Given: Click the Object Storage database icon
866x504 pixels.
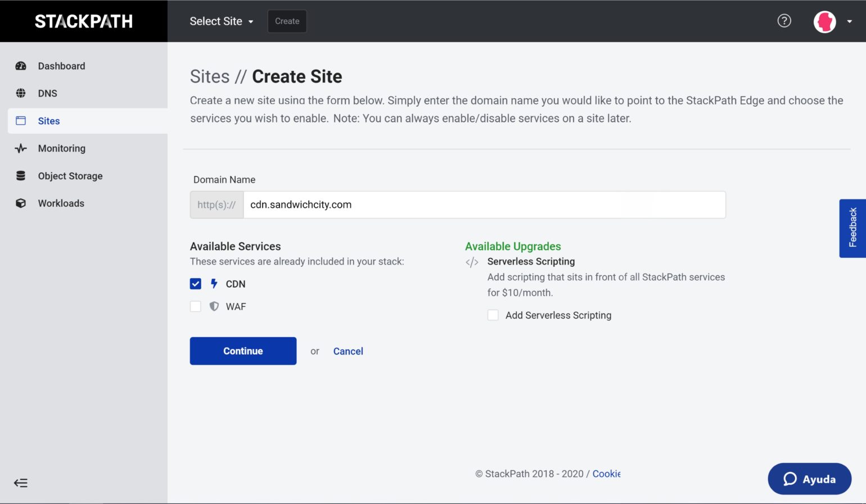Looking at the screenshot, I should 21,176.
